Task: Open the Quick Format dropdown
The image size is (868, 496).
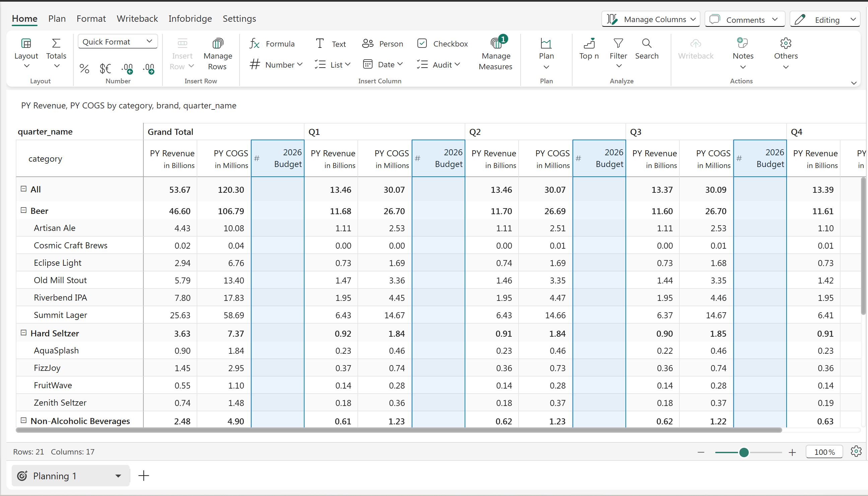Action: click(x=118, y=42)
